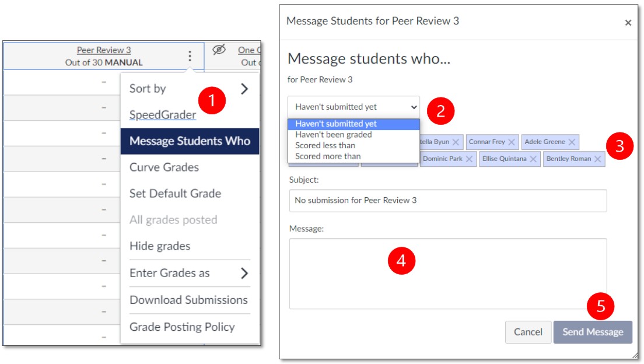Click the Subject input field
The image size is (644, 364).
[447, 201]
